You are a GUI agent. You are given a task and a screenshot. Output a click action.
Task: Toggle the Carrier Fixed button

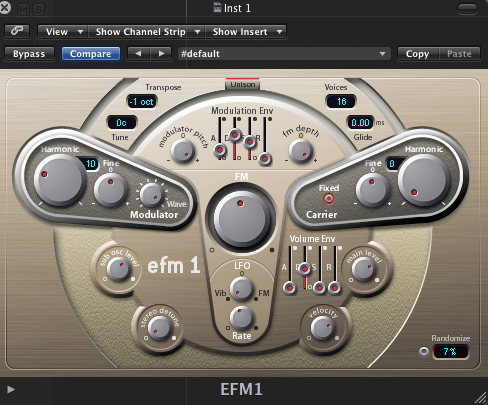pos(329,199)
